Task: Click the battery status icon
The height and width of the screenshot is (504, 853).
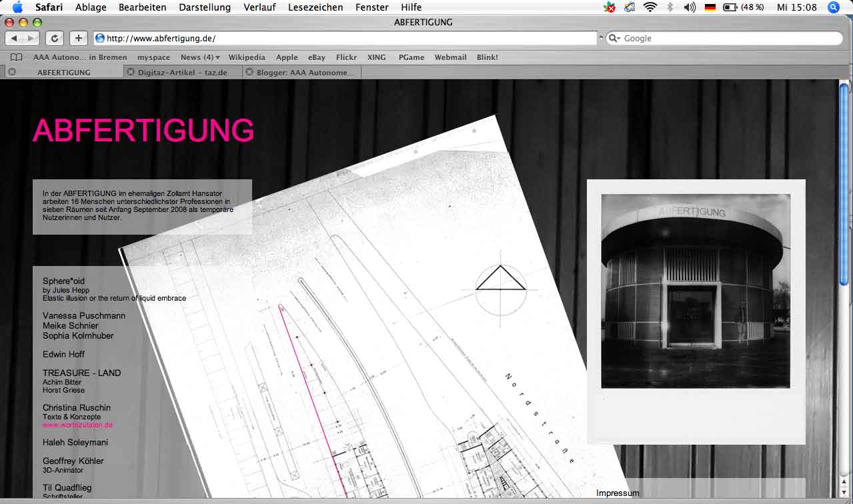Action: 730,7
